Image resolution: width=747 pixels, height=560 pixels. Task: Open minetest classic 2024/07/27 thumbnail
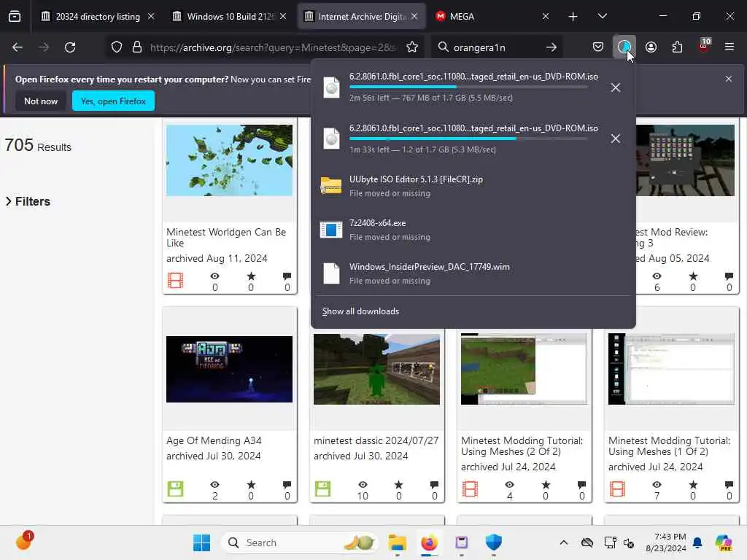coord(376,369)
